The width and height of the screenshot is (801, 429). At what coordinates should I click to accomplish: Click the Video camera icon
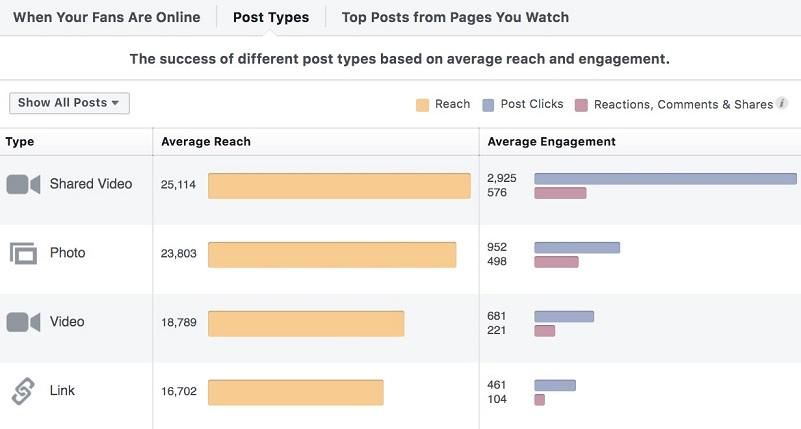(23, 322)
